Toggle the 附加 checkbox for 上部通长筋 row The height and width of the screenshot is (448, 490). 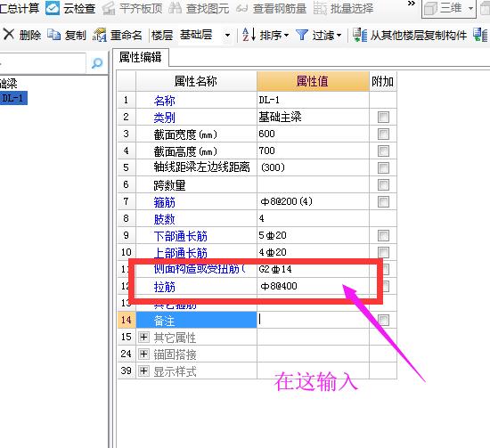point(383,252)
